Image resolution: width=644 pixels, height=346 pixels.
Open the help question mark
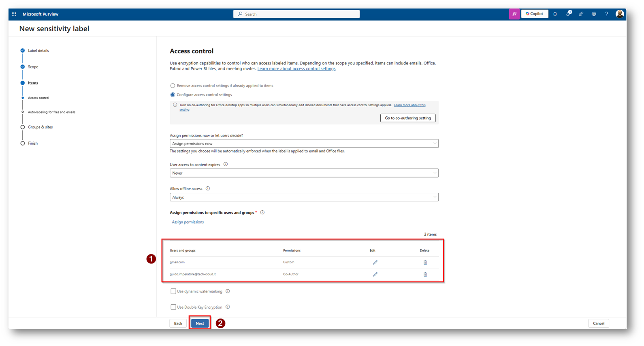(x=607, y=14)
